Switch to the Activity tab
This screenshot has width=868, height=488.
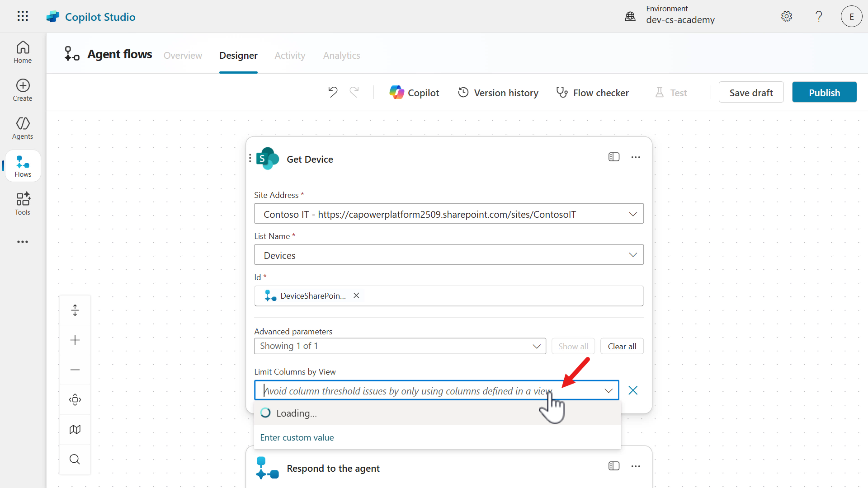(290, 55)
